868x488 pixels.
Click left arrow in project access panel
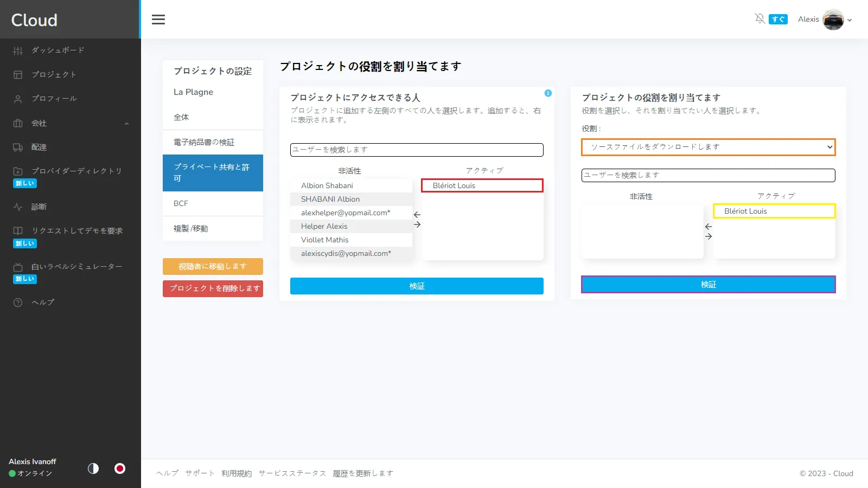pos(417,215)
